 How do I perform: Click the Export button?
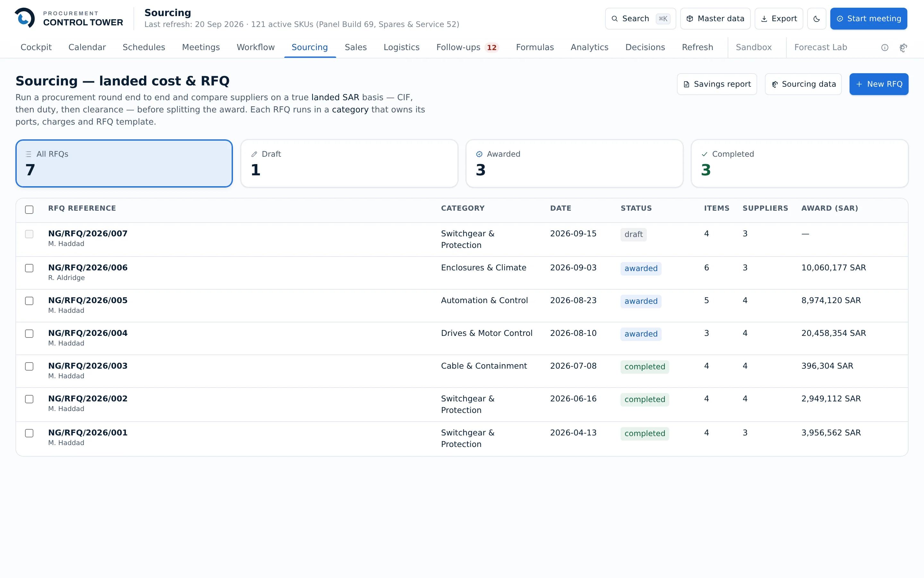click(x=779, y=19)
